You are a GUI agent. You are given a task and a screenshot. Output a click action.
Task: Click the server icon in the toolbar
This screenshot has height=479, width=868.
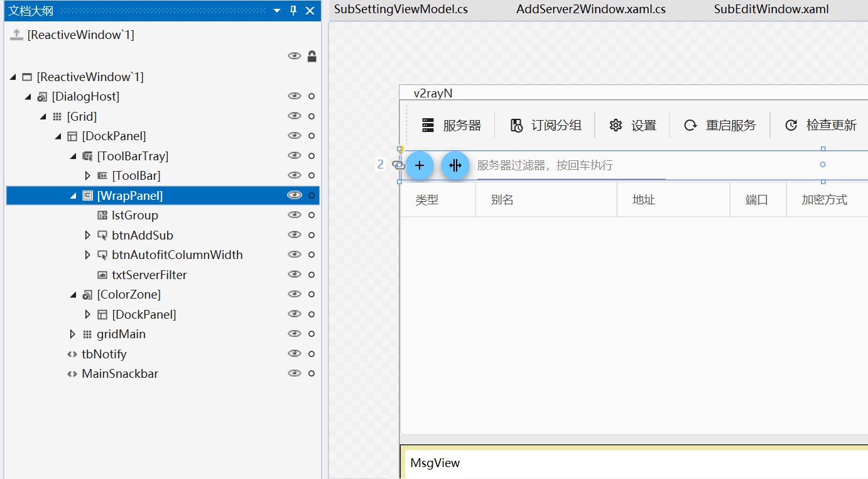(x=428, y=125)
